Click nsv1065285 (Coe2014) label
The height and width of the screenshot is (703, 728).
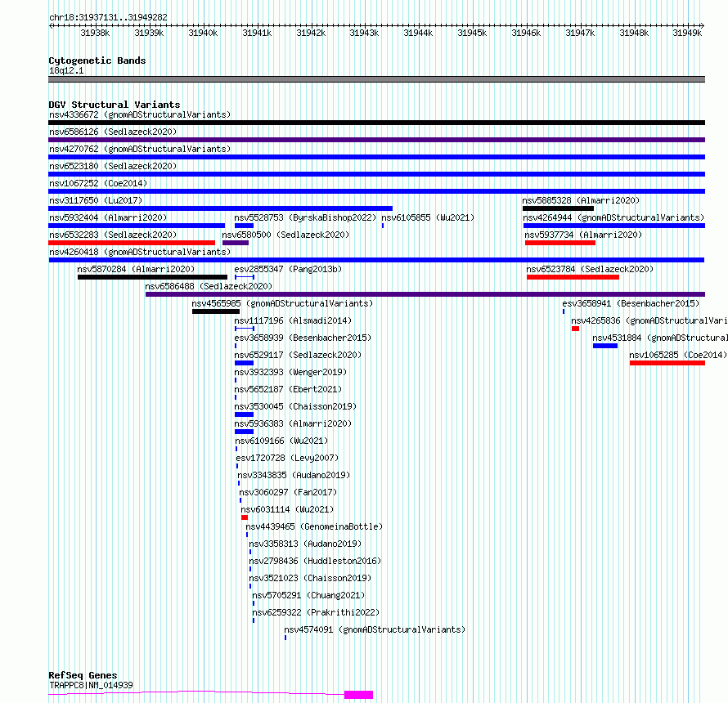678,355
